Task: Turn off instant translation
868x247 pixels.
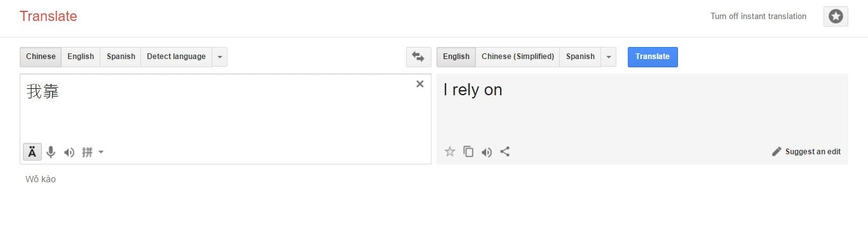Action: pyautogui.click(x=758, y=17)
